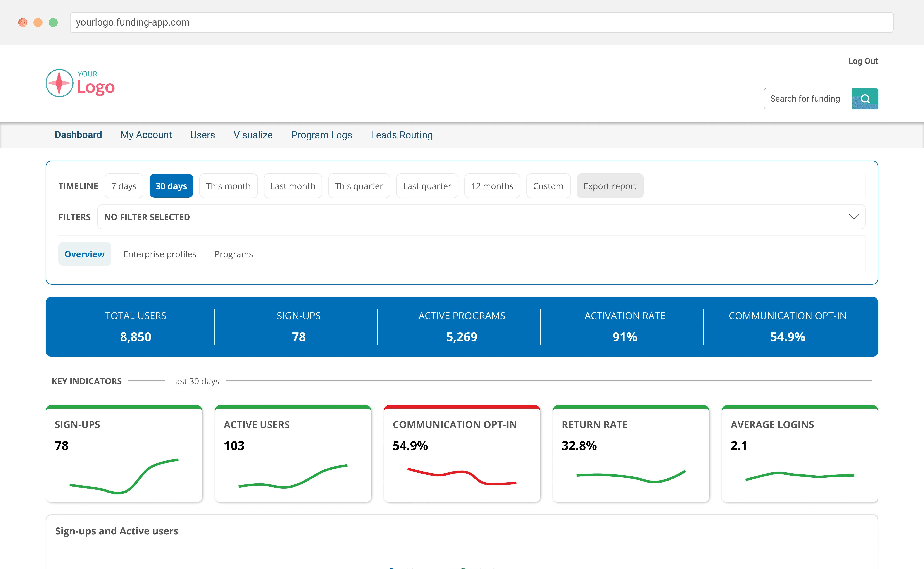Click the Your Logo compass icon
The image size is (924, 569).
(59, 83)
